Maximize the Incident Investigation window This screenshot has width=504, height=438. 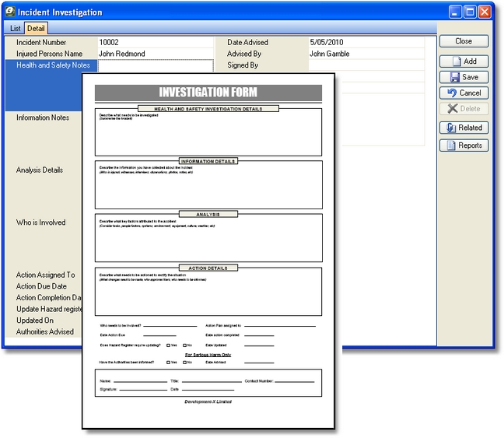click(x=470, y=12)
